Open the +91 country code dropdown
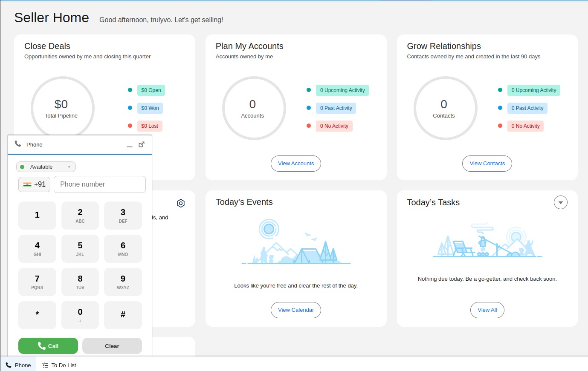Viewport: 588px width, 371px height. point(34,184)
